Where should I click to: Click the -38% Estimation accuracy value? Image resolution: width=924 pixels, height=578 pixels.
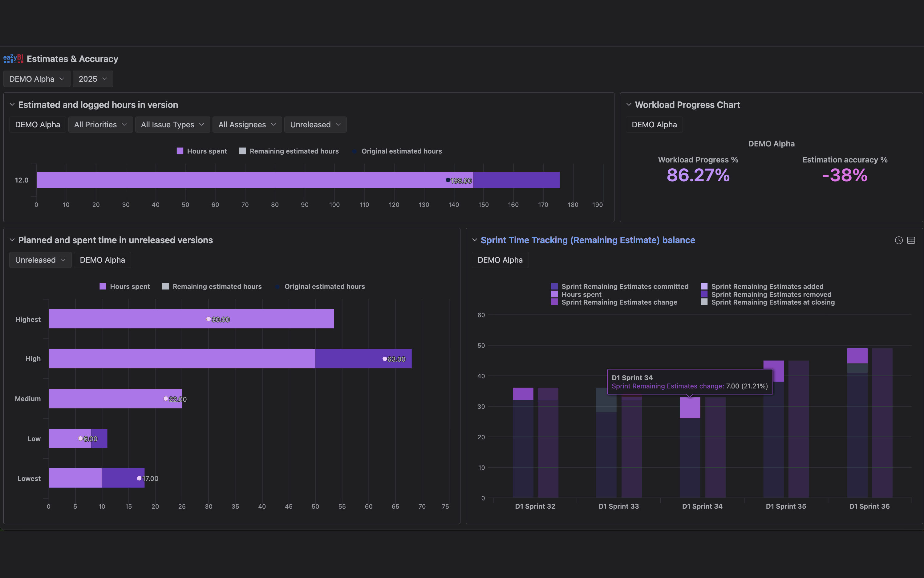pyautogui.click(x=845, y=175)
